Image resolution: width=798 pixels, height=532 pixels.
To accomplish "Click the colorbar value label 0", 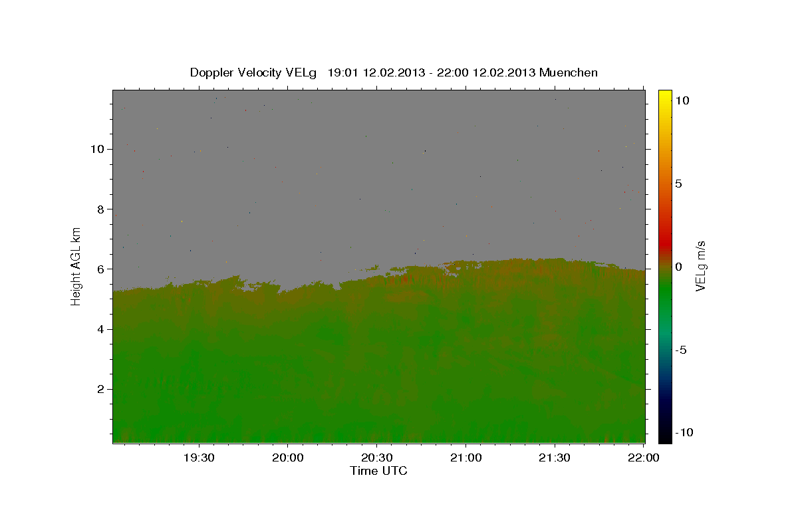I will [x=679, y=267].
